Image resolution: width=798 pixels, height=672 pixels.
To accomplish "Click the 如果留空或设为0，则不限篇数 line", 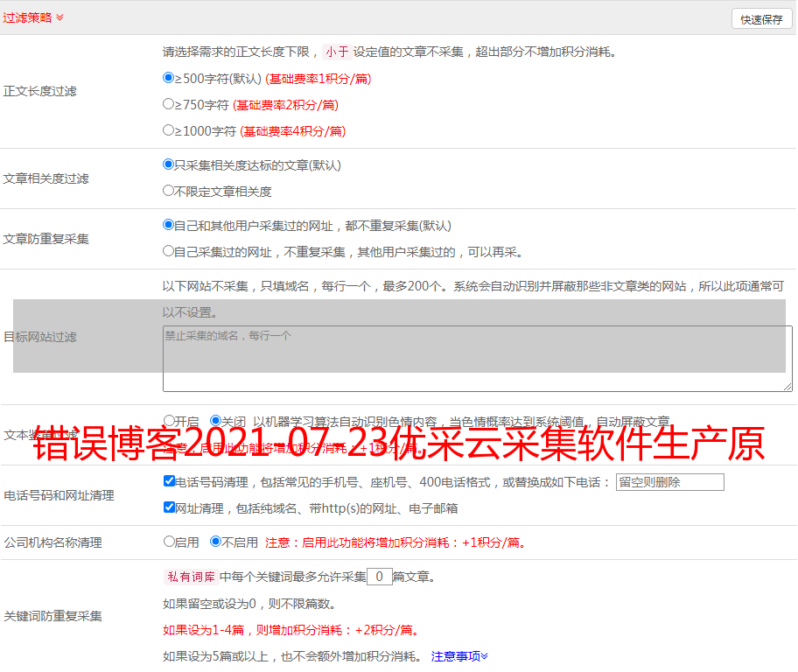I will click(x=250, y=604).
